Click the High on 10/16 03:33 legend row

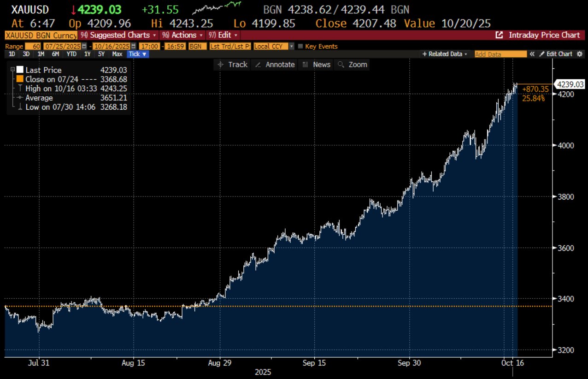(71, 89)
